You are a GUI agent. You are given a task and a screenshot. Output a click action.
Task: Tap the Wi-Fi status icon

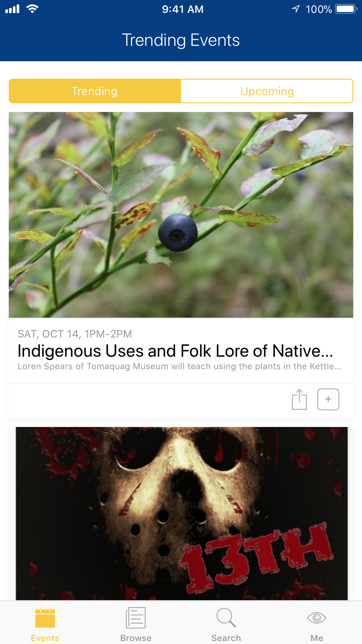33,9
